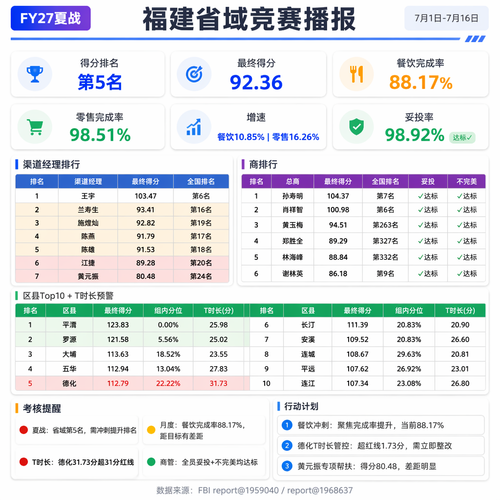Select the 全国排名 header in 渠道经理排行 table
This screenshot has width=500, height=500.
coord(201,181)
